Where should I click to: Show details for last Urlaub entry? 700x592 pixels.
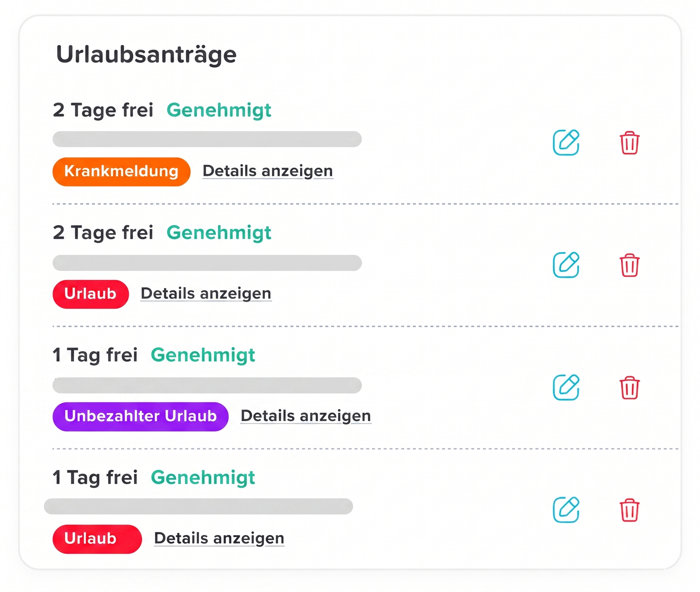(x=219, y=539)
